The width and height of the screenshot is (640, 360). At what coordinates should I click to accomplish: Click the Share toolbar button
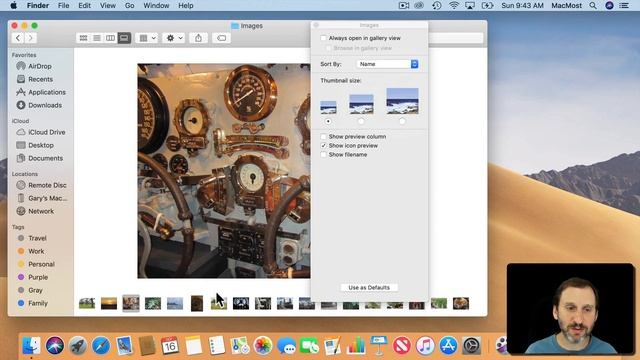198,38
